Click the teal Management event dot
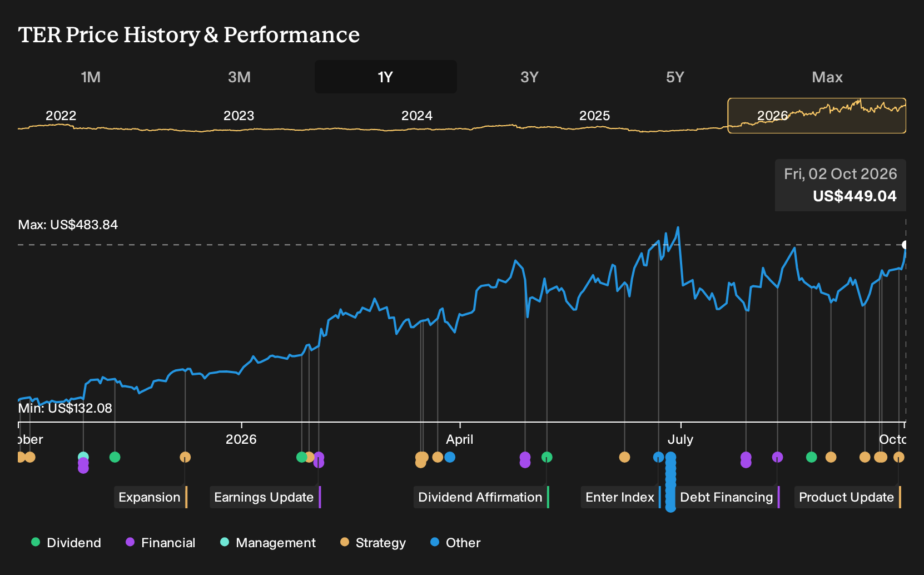The height and width of the screenshot is (575, 924). coord(83,457)
